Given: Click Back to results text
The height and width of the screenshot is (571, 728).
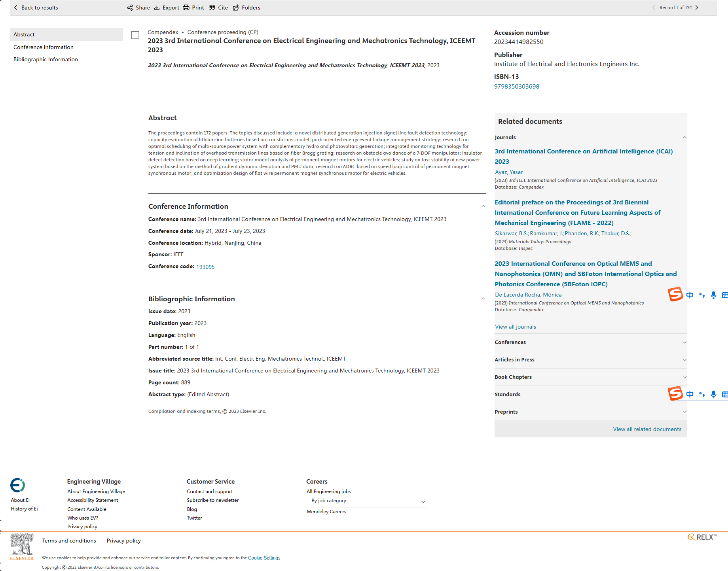Looking at the screenshot, I should pyautogui.click(x=40, y=8).
